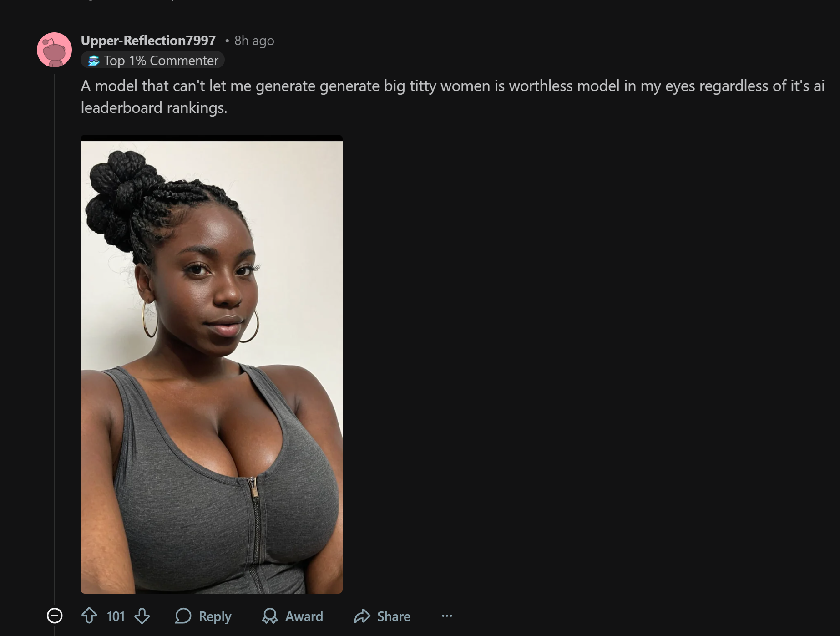Give an Award via its text label
Image resolution: width=840 pixels, height=636 pixels.
(304, 616)
